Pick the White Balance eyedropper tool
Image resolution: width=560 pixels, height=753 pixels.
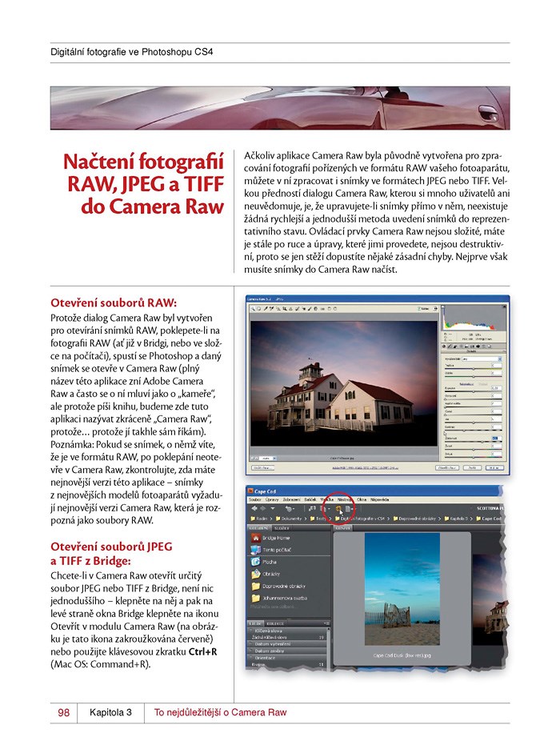266,309
